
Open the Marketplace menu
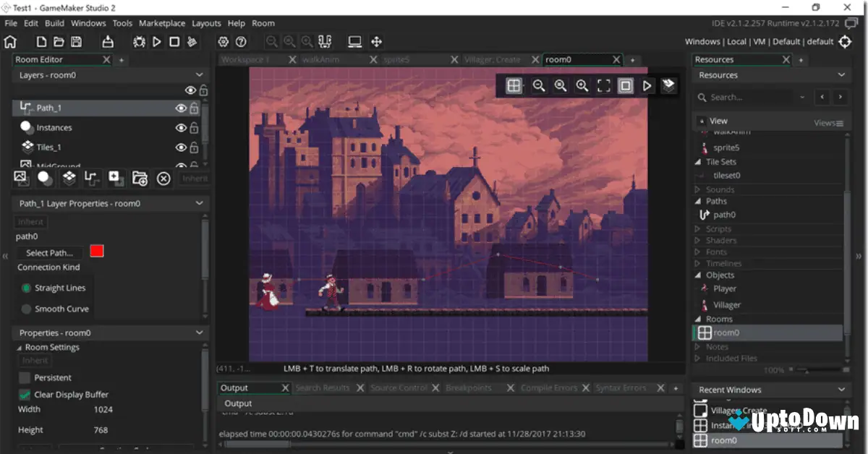(x=162, y=22)
